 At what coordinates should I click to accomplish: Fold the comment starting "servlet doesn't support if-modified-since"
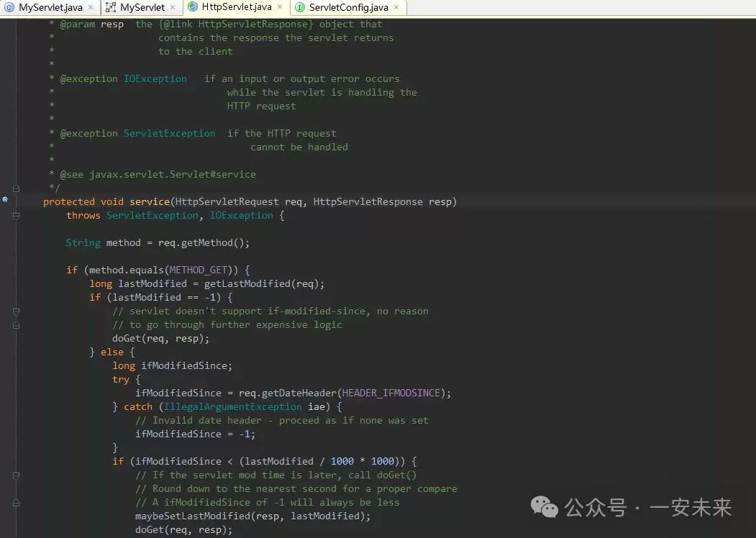16,311
